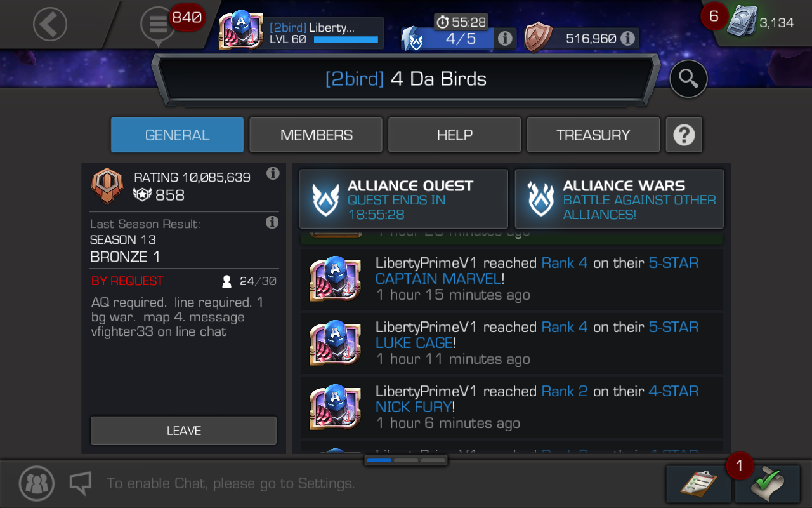Screen dimensions: 812x508
Task: Open info icon beside 516,960 loyalty
Action: click(628, 39)
